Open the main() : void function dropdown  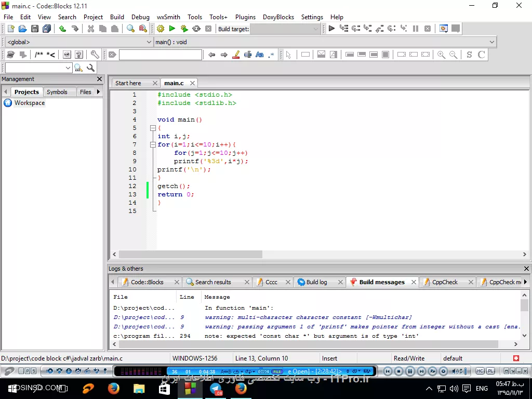tap(325, 42)
